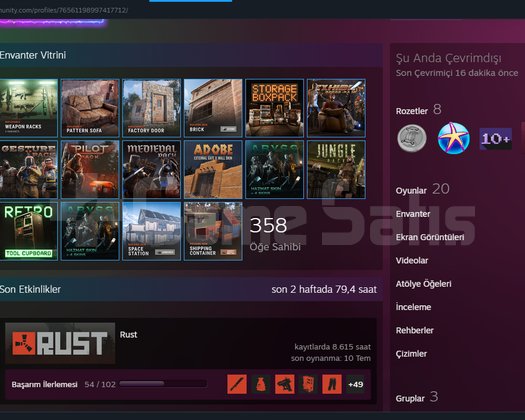Image resolution: width=525 pixels, height=420 pixels.
Task: Open the Shipping Container inventory item
Action: pos(213,231)
